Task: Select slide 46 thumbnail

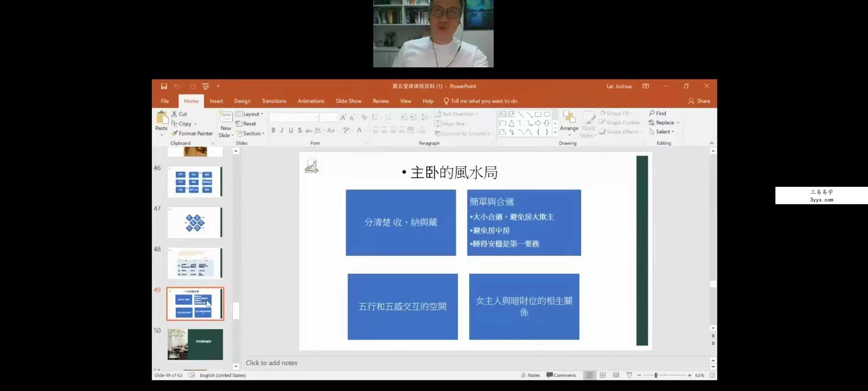Action: (195, 181)
